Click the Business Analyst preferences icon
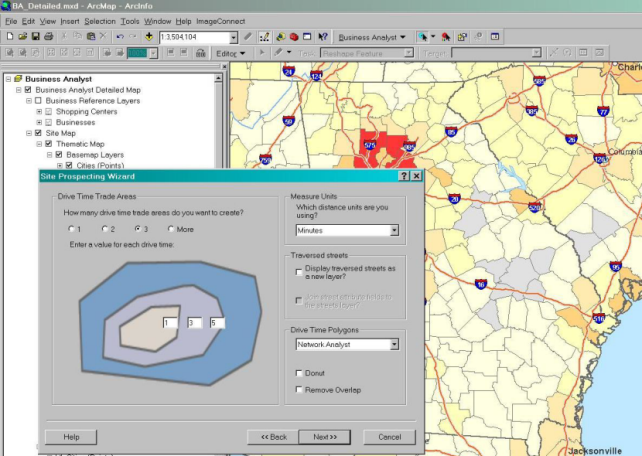 pyautogui.click(x=462, y=37)
